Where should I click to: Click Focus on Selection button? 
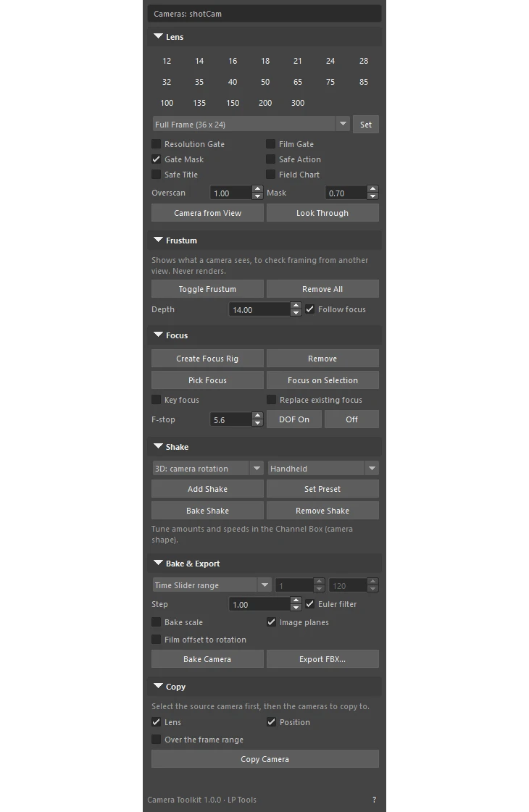322,380
